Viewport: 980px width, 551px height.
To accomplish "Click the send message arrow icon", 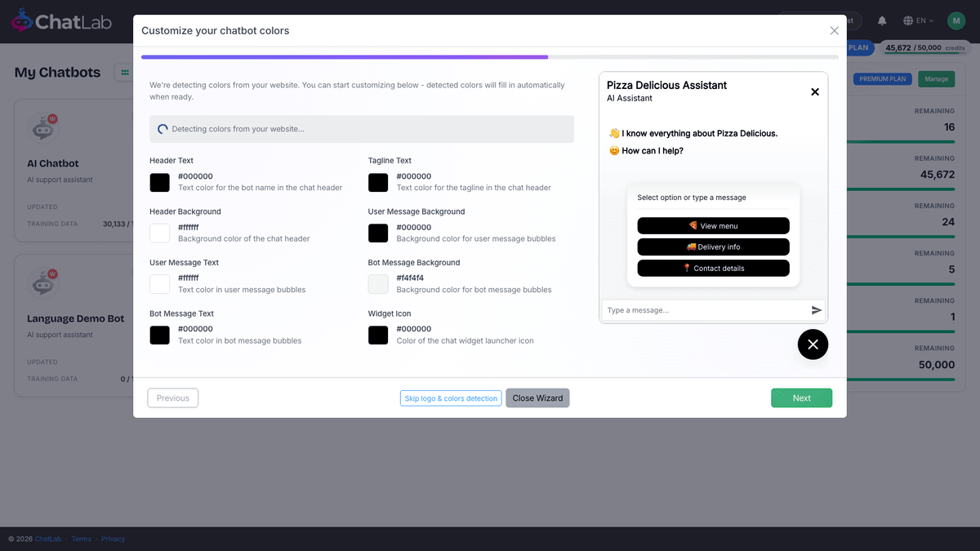I will [x=816, y=310].
